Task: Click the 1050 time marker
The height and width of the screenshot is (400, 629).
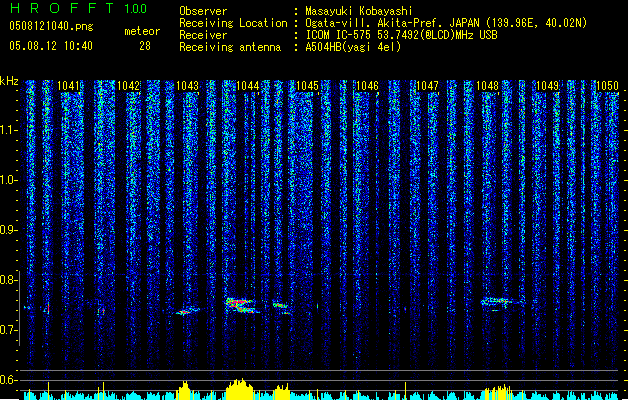Action: (607, 86)
